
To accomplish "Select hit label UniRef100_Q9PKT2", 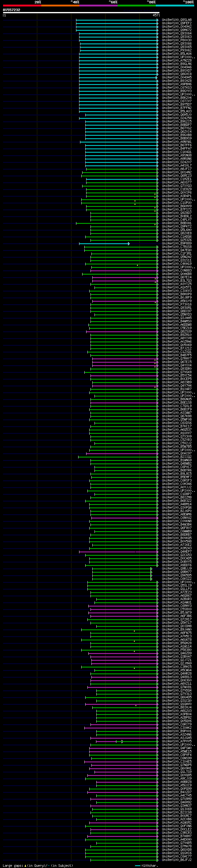I will coord(176,226).
